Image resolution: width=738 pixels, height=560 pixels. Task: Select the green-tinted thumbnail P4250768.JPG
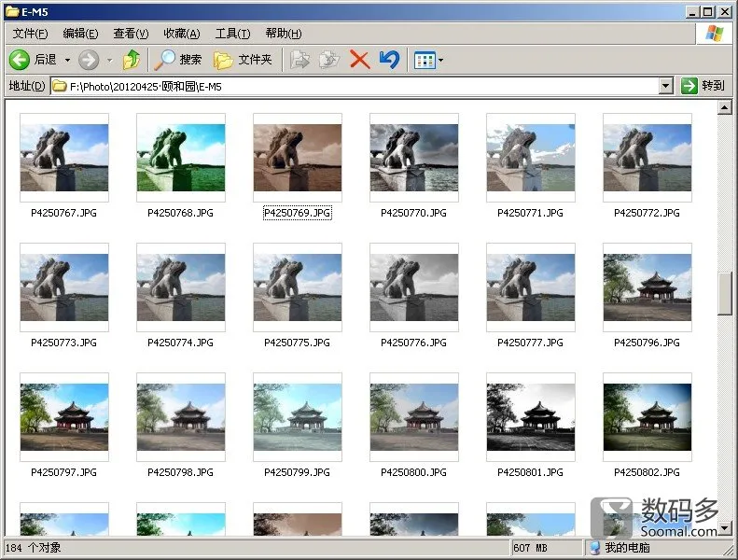(181, 158)
